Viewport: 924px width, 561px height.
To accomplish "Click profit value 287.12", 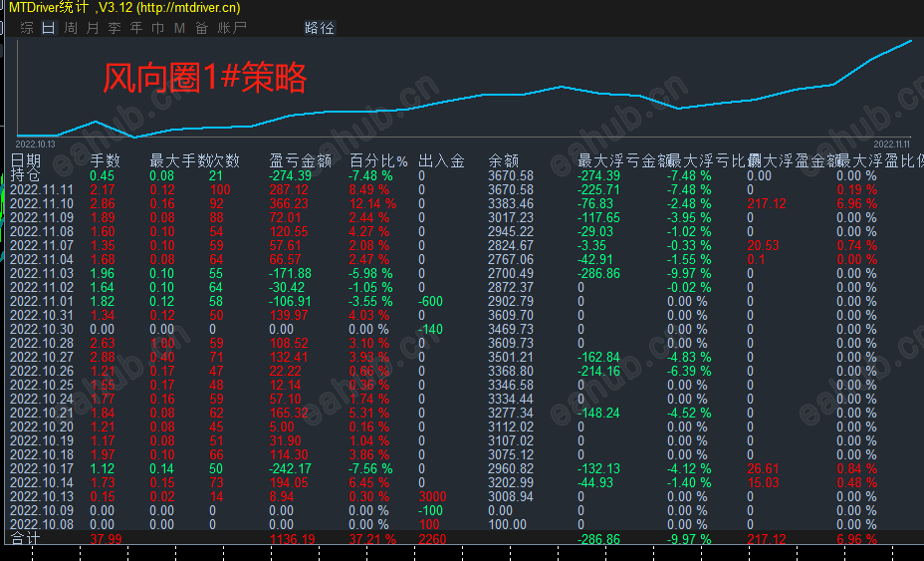I will (289, 190).
